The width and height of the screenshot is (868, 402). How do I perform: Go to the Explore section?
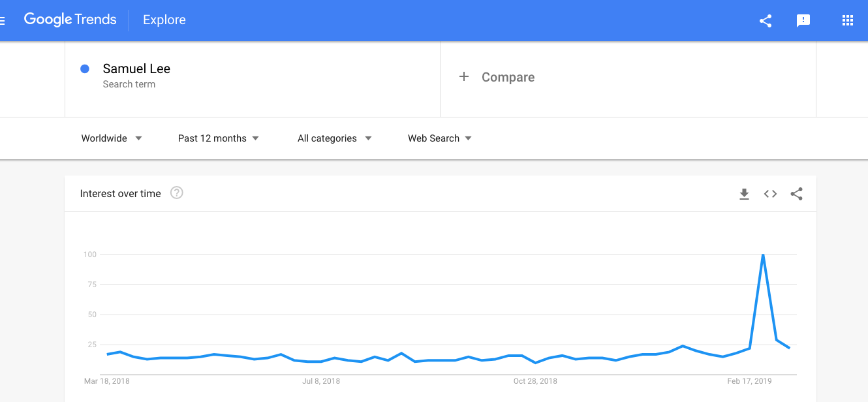pos(164,20)
